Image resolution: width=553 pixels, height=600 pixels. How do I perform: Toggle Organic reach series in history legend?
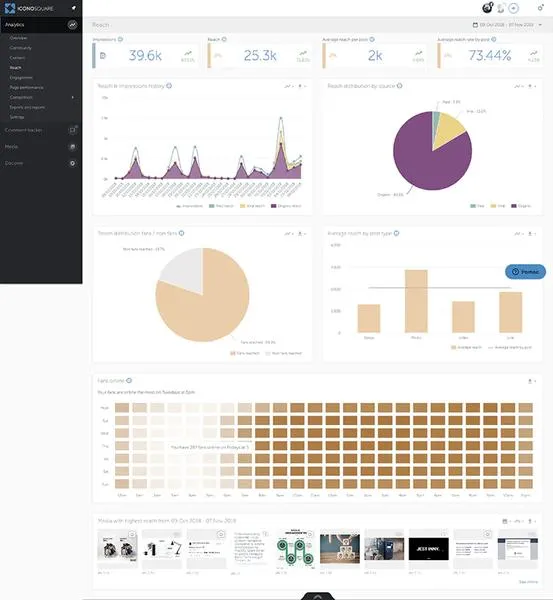pyautogui.click(x=286, y=206)
